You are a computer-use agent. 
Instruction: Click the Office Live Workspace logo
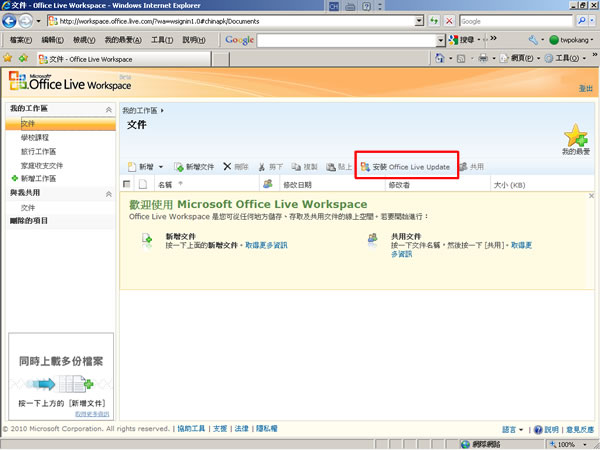(70, 81)
